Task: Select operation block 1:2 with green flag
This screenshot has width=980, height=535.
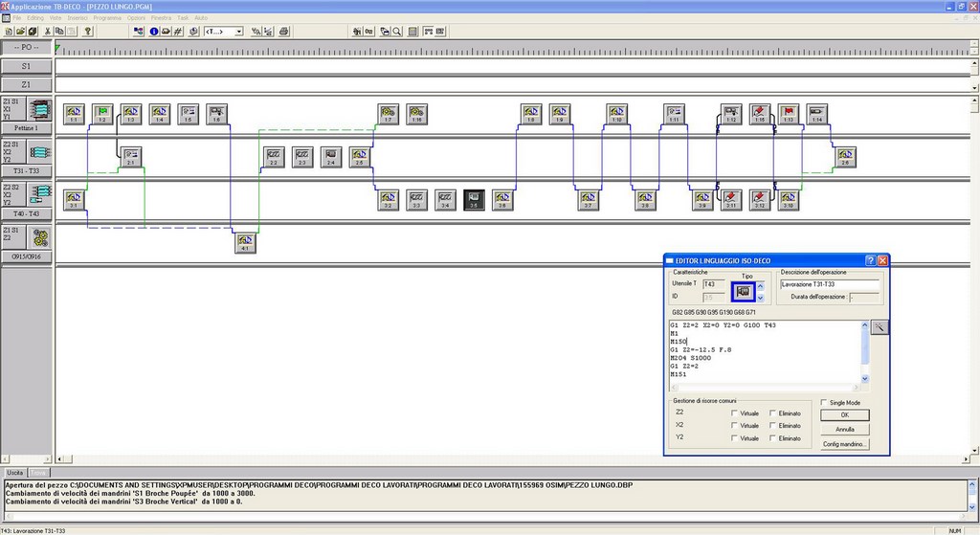Action: point(102,114)
